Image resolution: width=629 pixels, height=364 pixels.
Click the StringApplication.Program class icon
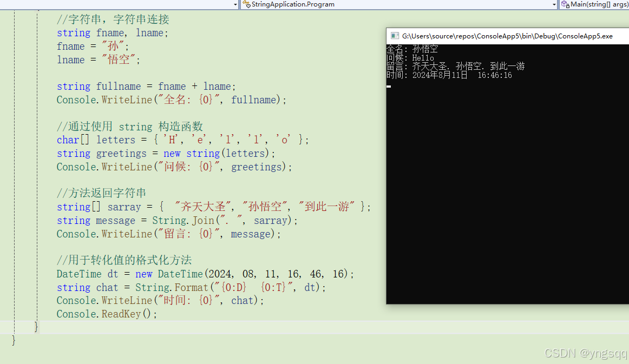point(246,4)
